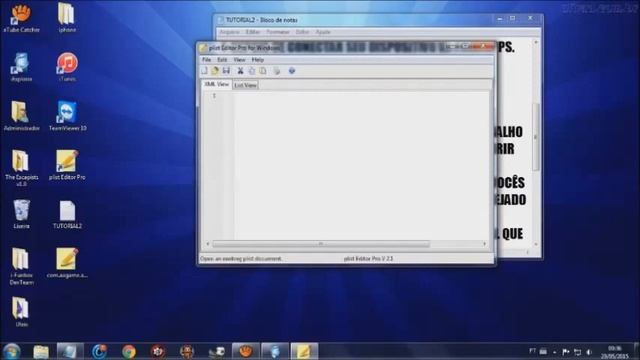Click the Cut scissors toolbar icon
This screenshot has width=640, height=360.
click(x=240, y=71)
